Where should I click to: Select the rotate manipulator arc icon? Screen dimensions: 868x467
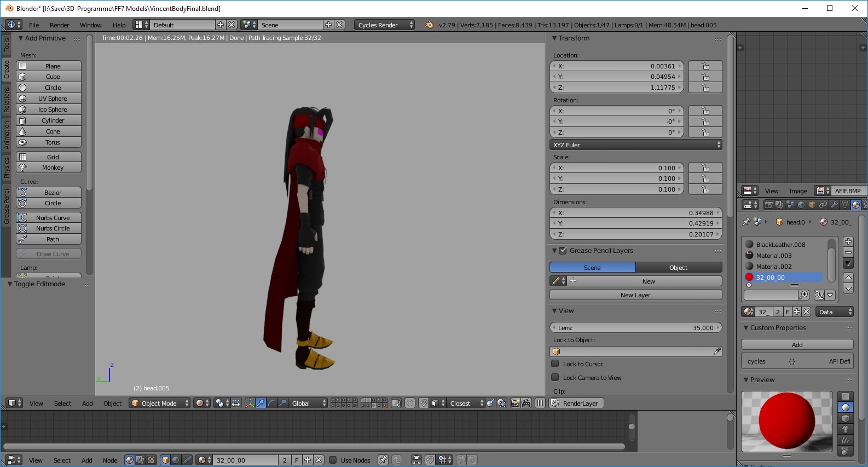tap(271, 403)
